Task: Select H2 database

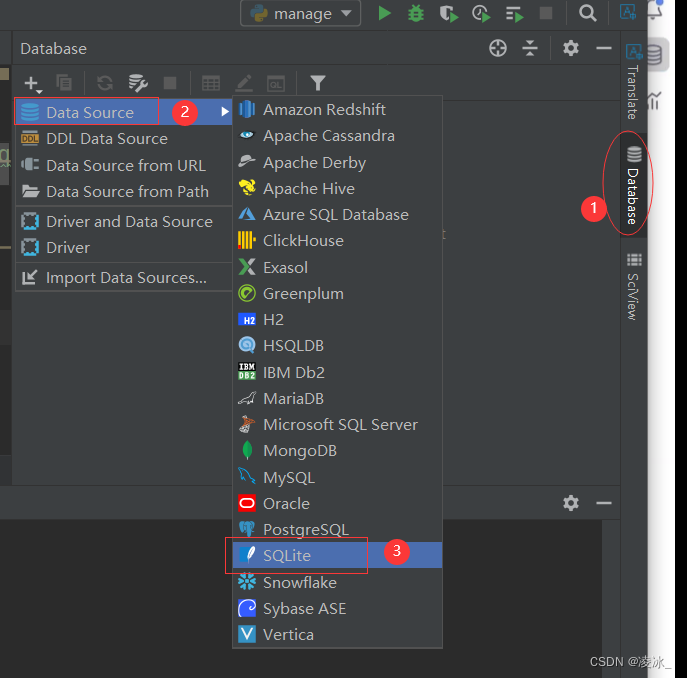Action: point(337,319)
